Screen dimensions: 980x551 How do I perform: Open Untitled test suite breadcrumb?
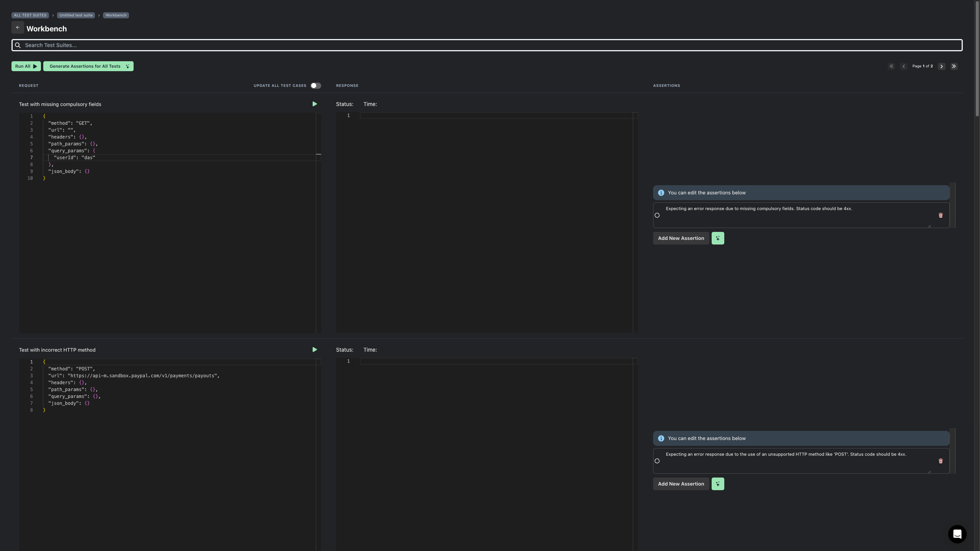(x=76, y=15)
